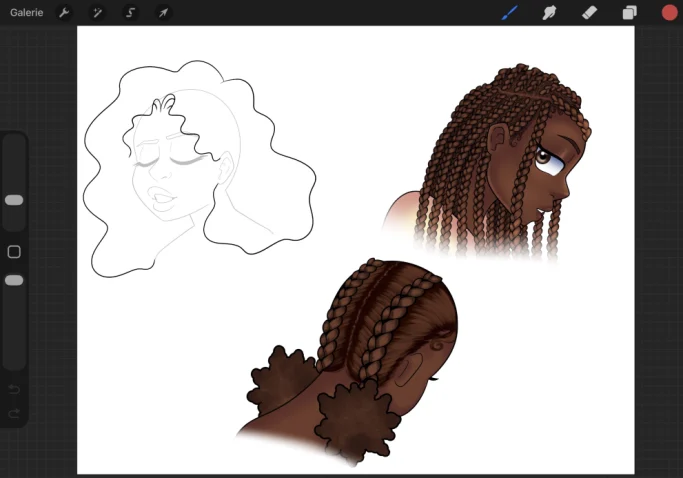This screenshot has width=683, height=478.
Task: Select the Eraser tool
Action: pos(589,13)
